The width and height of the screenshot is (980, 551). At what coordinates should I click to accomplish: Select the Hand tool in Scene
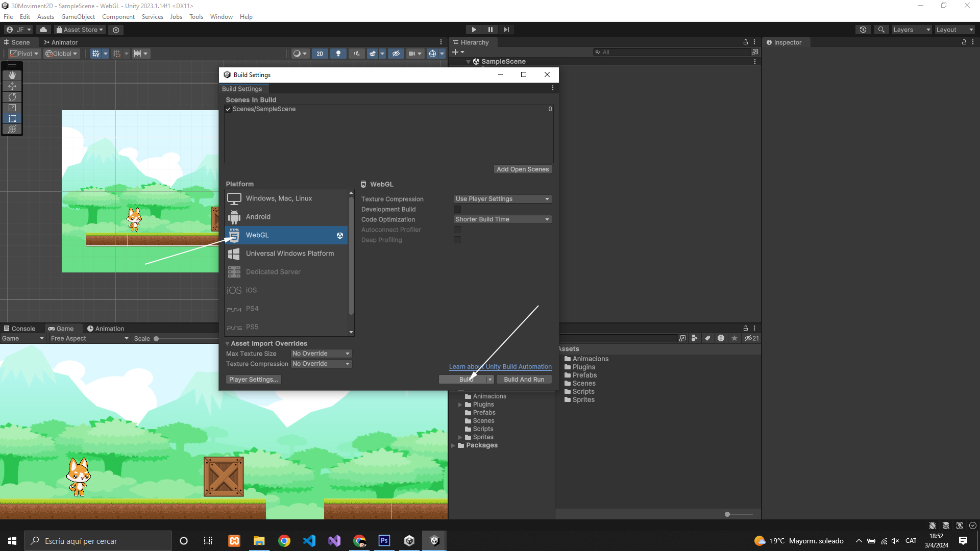[x=12, y=76]
